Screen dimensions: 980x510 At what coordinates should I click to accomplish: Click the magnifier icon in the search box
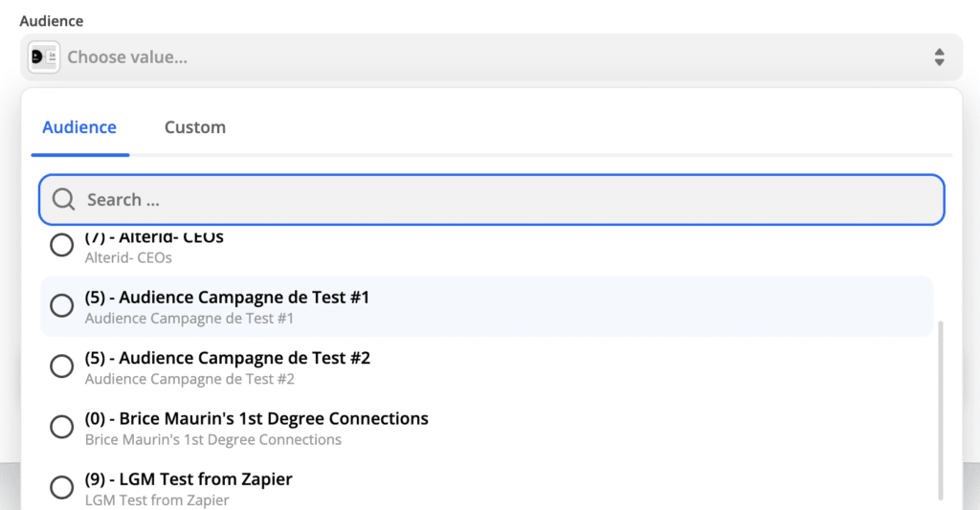[x=64, y=200]
